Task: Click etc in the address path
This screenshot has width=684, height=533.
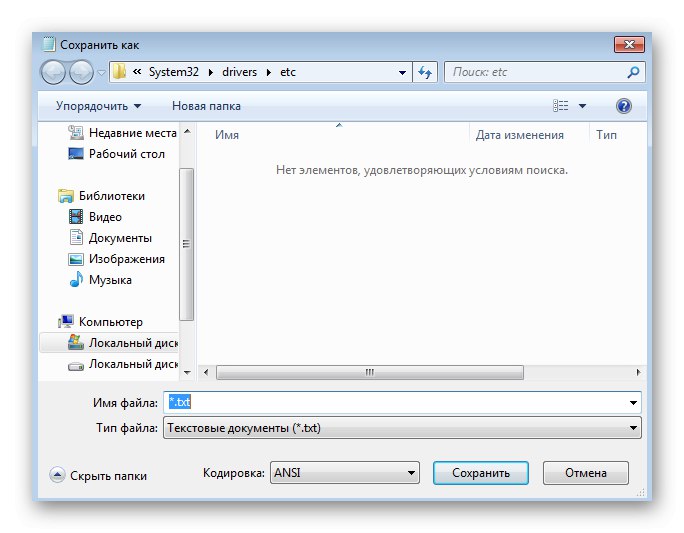Action: click(288, 72)
